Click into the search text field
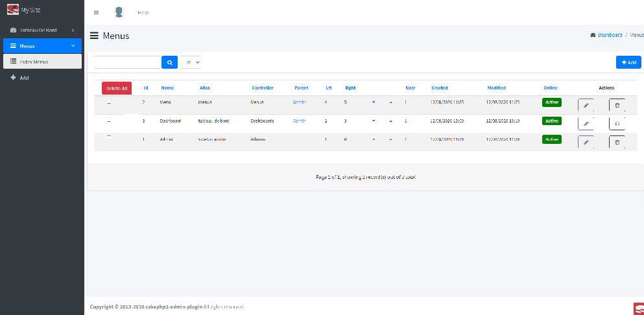This screenshot has height=315, width=644. pos(127,62)
